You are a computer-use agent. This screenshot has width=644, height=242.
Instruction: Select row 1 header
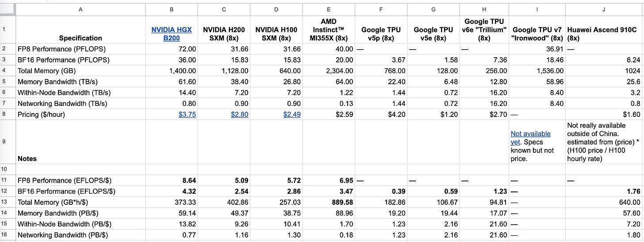[8, 30]
